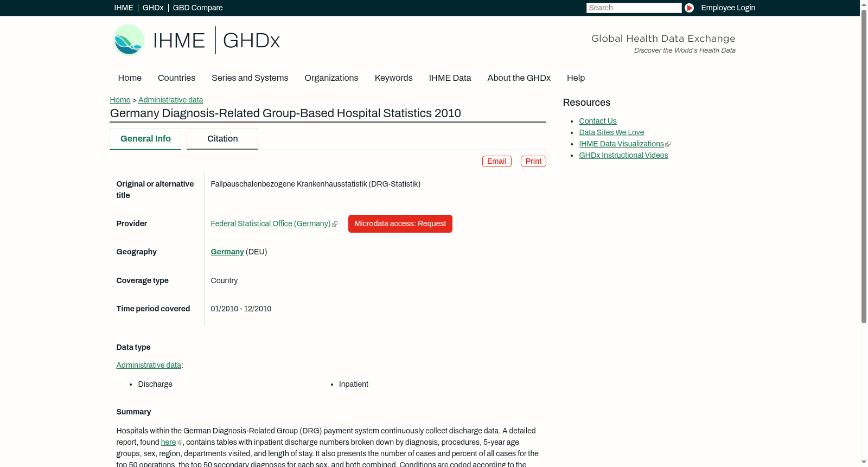Open the IHME link in top bar
The width and height of the screenshot is (868, 467).
[x=124, y=8]
